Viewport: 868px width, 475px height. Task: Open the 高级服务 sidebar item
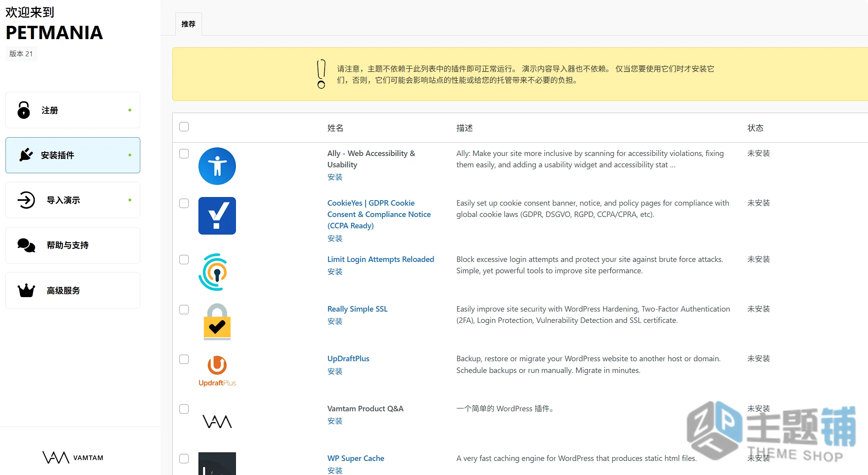tap(73, 290)
